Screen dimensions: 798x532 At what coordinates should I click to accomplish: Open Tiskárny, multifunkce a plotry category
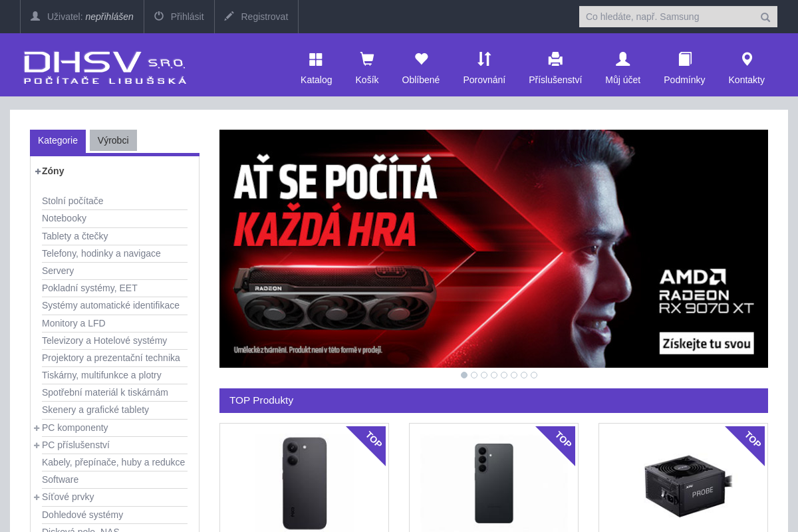102,375
